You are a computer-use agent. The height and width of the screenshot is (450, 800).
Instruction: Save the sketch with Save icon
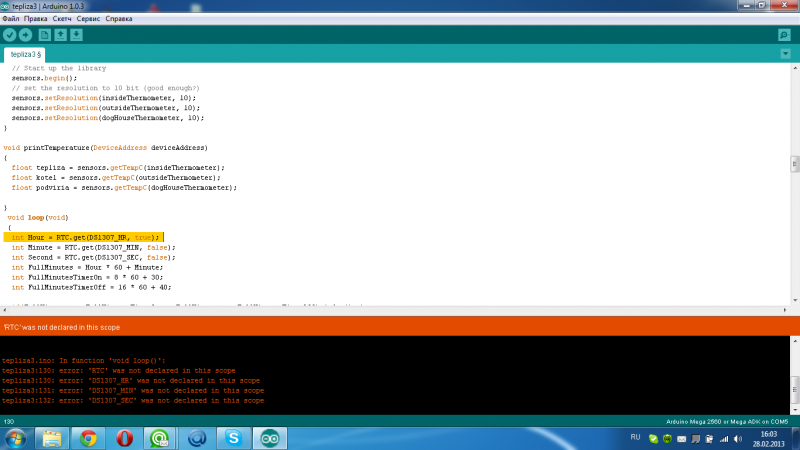tap(76, 35)
